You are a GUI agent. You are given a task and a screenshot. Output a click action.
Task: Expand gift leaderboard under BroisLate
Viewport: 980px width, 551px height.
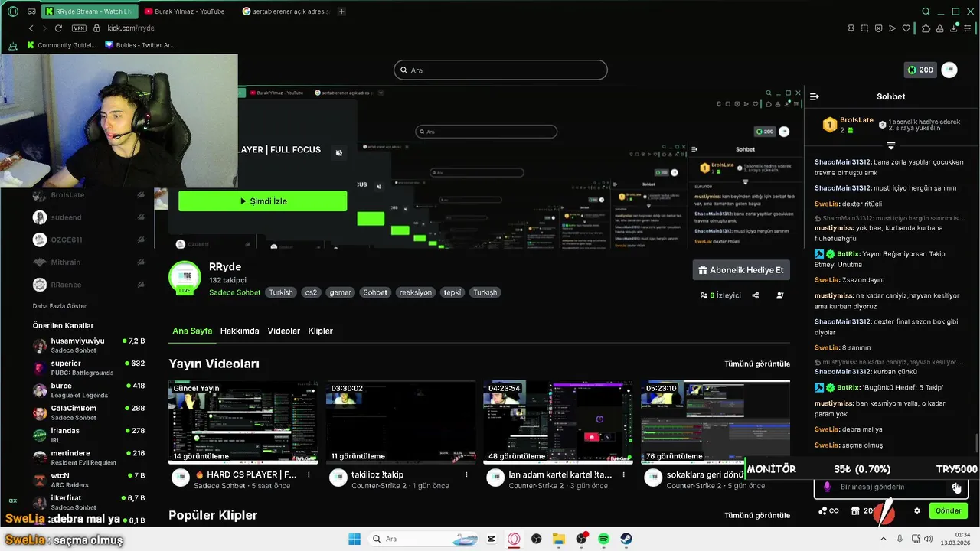[x=891, y=145]
